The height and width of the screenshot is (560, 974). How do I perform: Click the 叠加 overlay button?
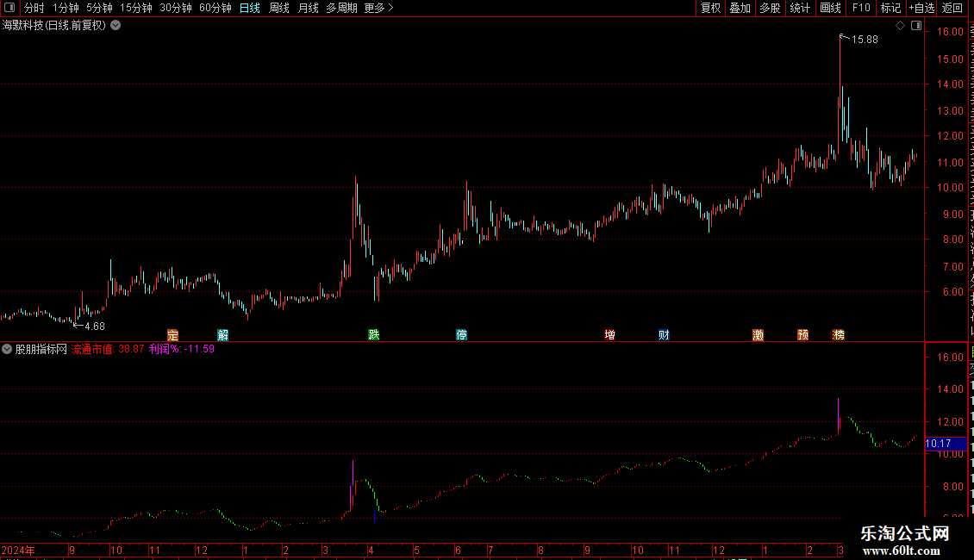pyautogui.click(x=740, y=8)
